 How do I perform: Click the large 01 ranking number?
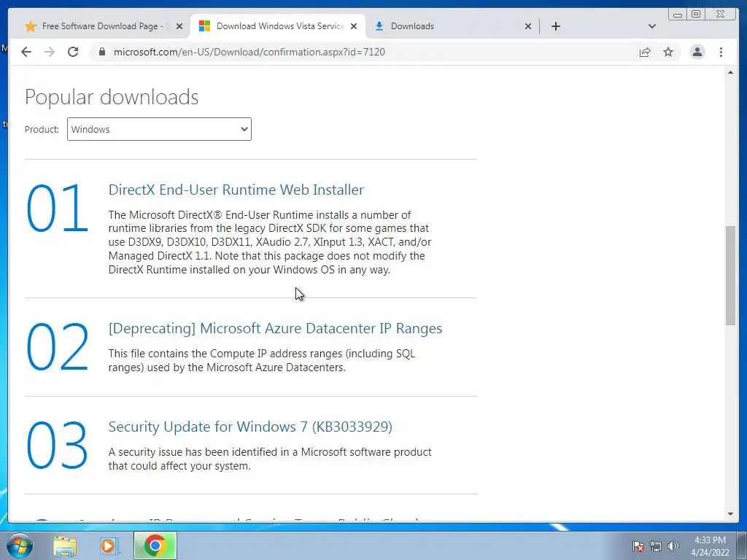click(x=57, y=209)
